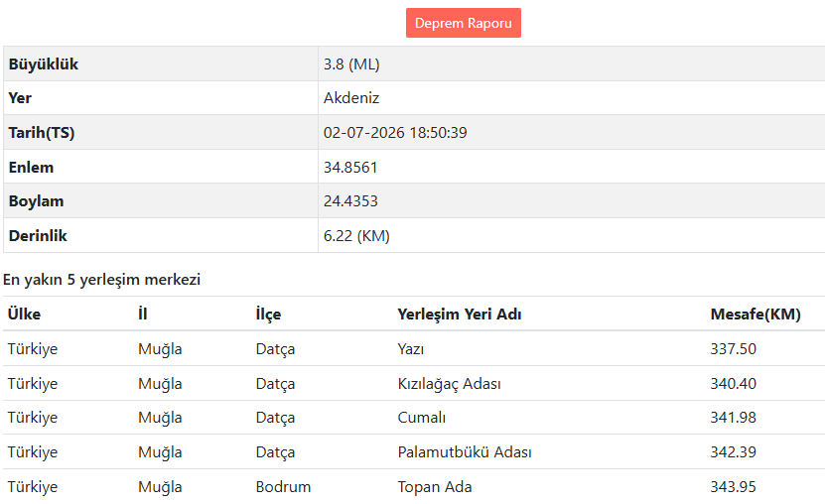825x504 pixels.
Task: Select the heading En yakın 5 yerleşim merkezi
Action: click(101, 280)
